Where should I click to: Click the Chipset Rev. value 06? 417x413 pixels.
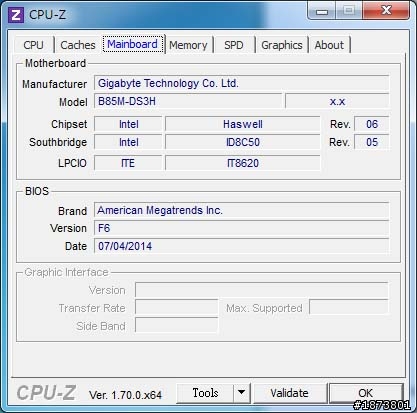coord(372,124)
